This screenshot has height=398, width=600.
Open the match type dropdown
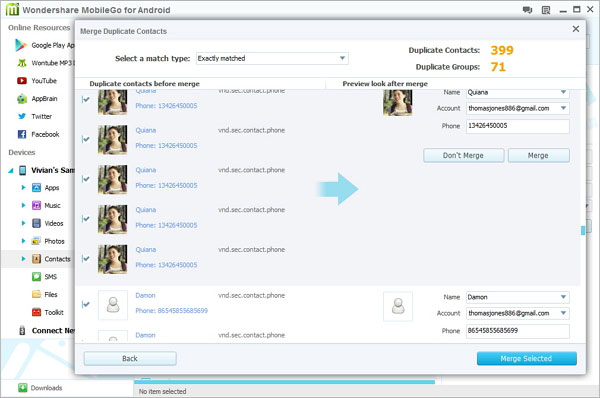coord(342,58)
